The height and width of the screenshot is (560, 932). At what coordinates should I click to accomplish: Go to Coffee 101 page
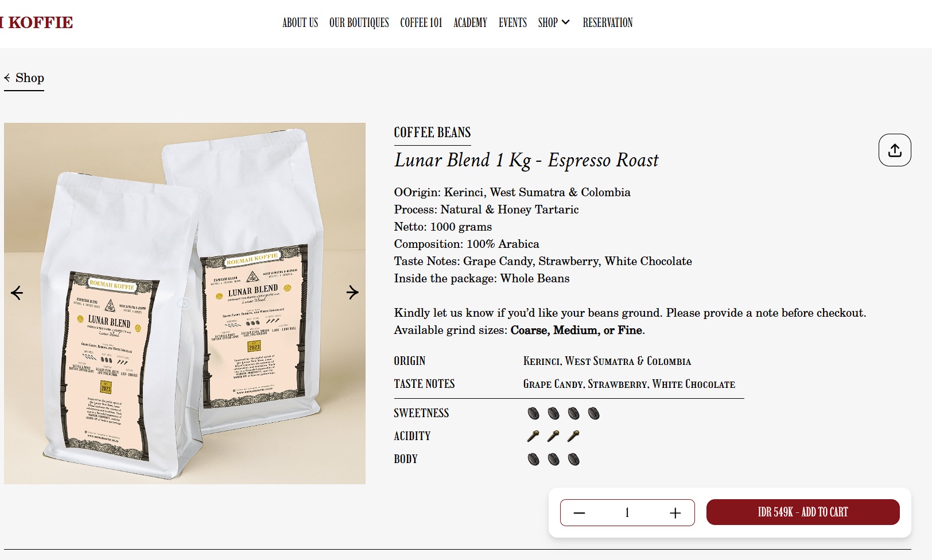tap(421, 22)
